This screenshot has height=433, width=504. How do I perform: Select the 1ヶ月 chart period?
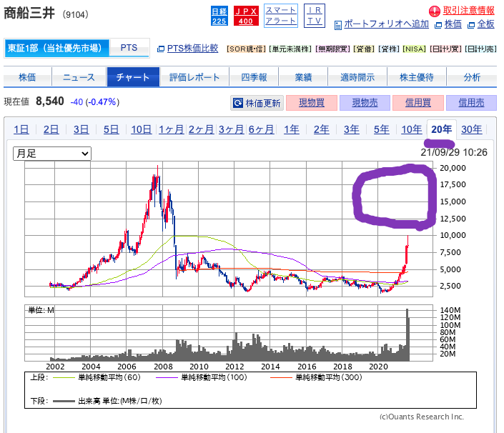tap(172, 130)
